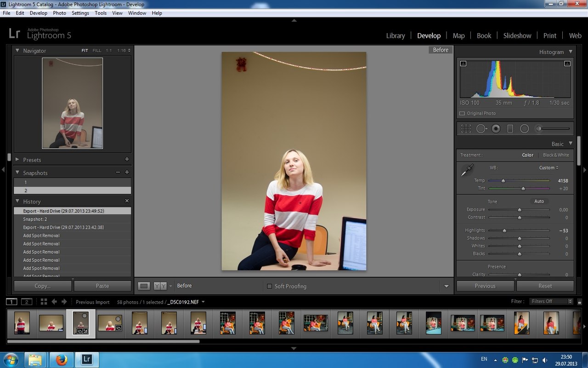
Task: Collapse the Snapshots panel
Action: pos(17,172)
